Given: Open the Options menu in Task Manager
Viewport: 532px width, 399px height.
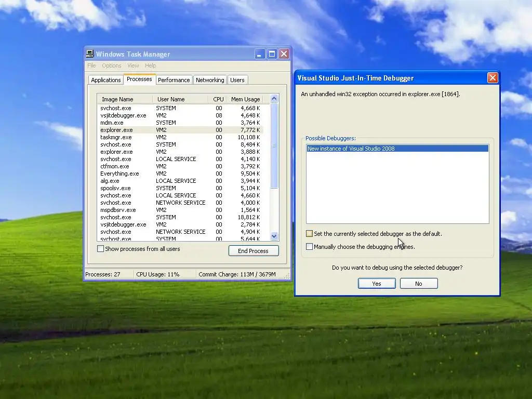Looking at the screenshot, I should [111, 65].
